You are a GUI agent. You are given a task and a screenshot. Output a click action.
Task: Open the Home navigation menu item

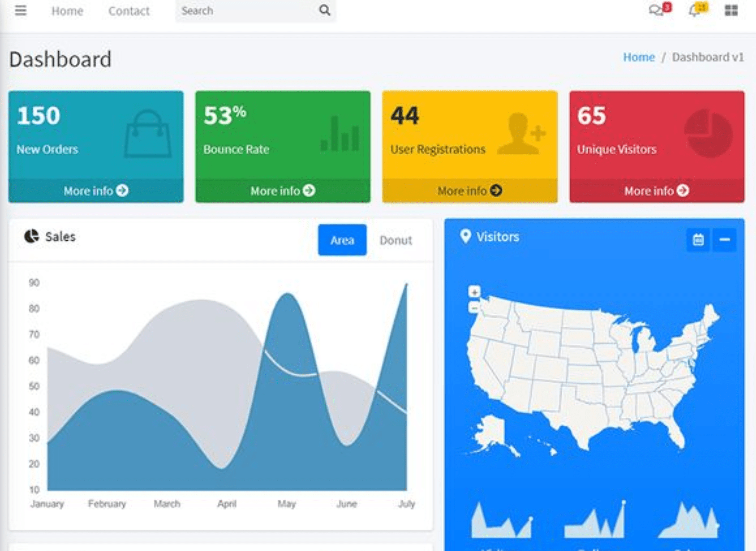[67, 11]
